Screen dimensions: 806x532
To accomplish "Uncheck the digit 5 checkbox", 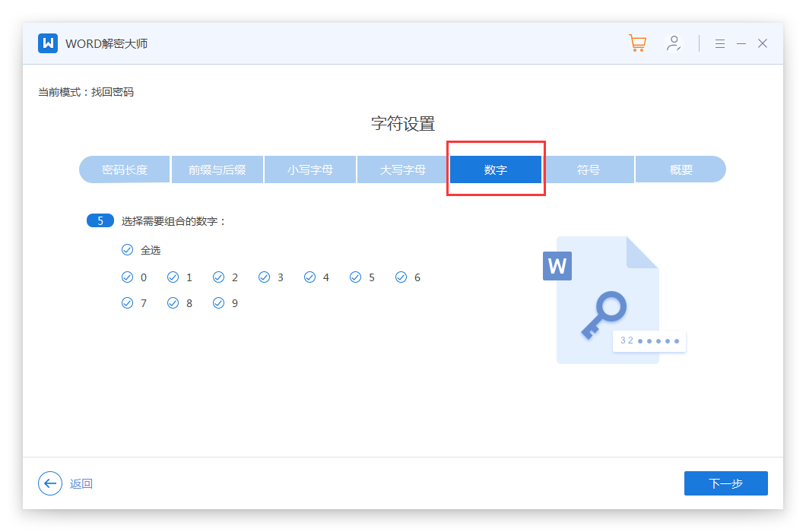I will point(356,277).
